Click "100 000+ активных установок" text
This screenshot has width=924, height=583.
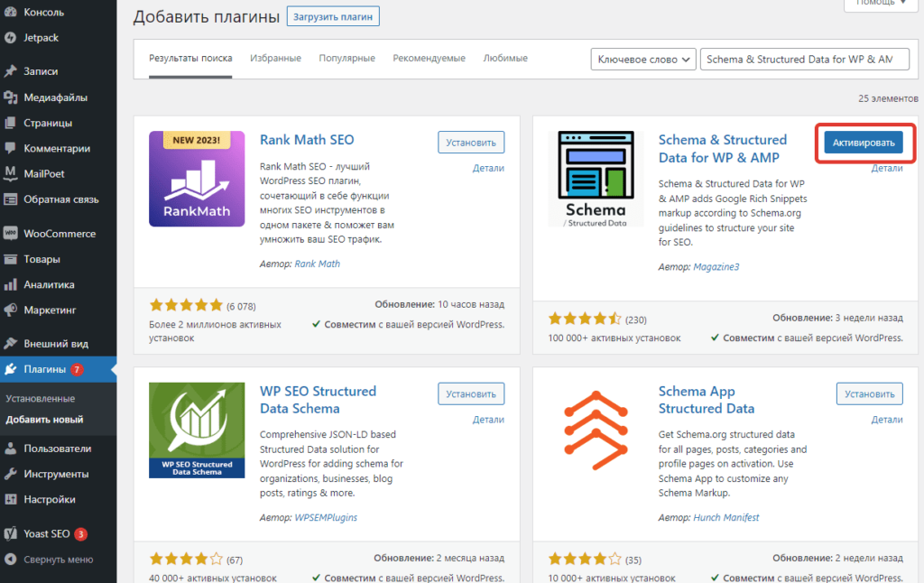(x=614, y=338)
